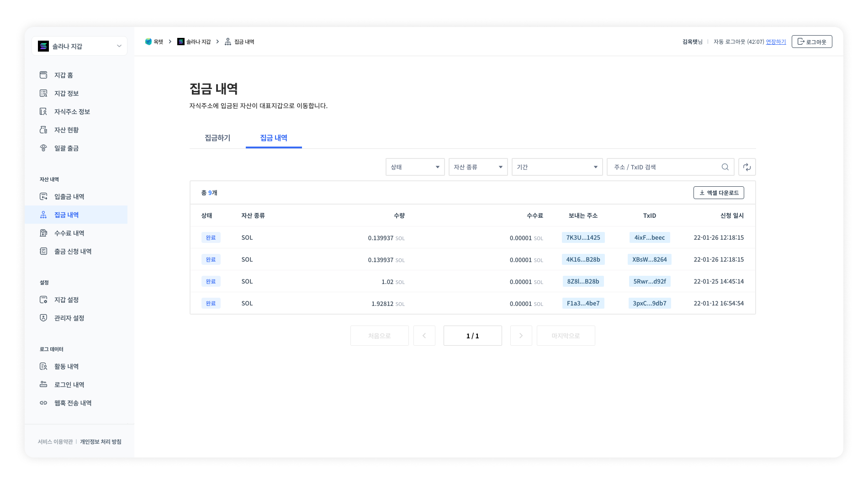Click the 로그인 내역 sidebar icon
Viewport: 868px width, 484px height.
tap(43, 384)
